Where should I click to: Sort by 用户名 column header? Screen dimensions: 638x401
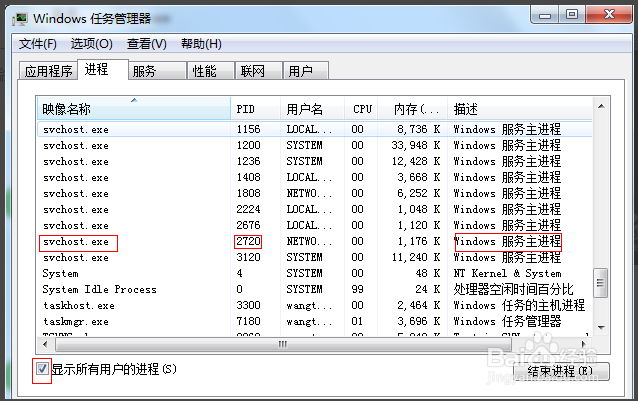point(312,109)
